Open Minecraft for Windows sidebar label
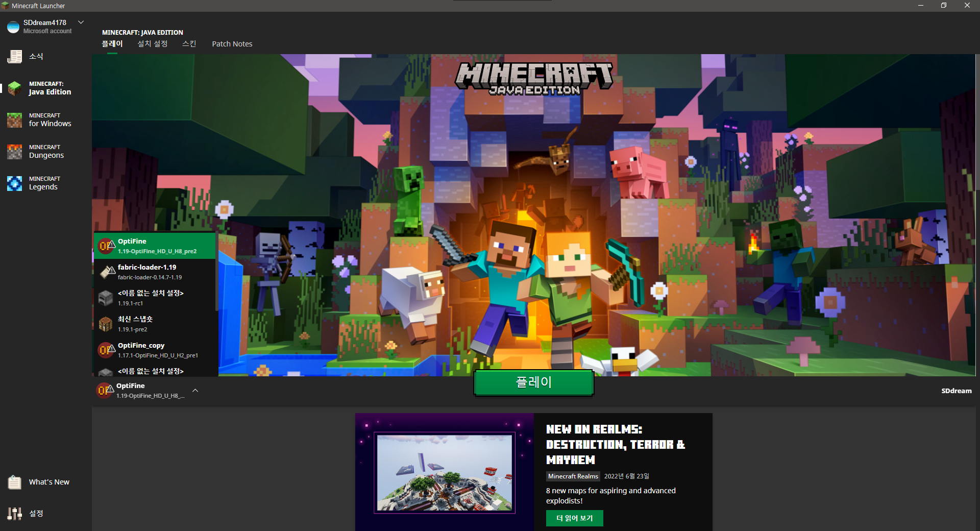980x531 pixels. (x=50, y=120)
